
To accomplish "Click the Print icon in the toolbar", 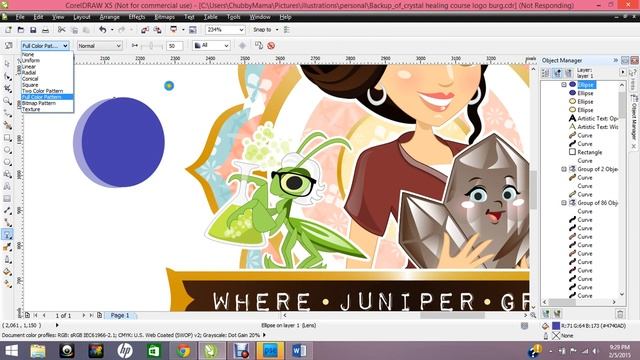I will tap(45, 30).
